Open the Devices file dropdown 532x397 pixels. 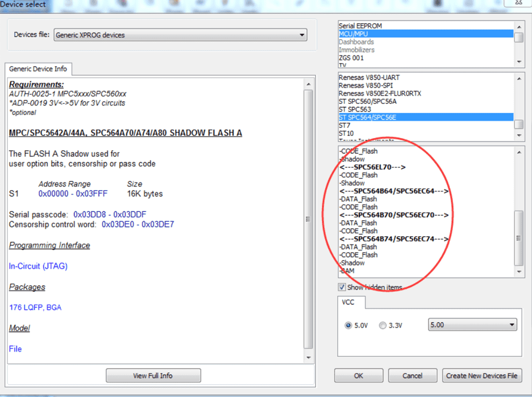click(x=180, y=35)
